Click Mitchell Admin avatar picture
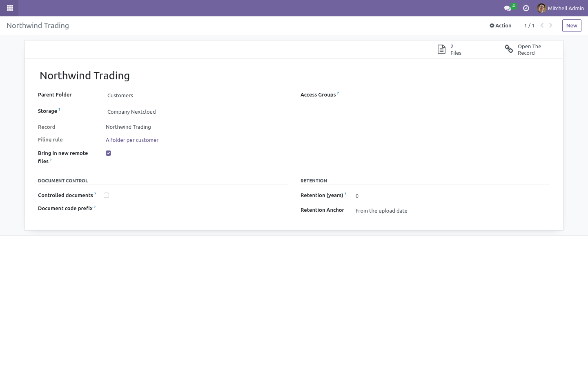 [541, 8]
